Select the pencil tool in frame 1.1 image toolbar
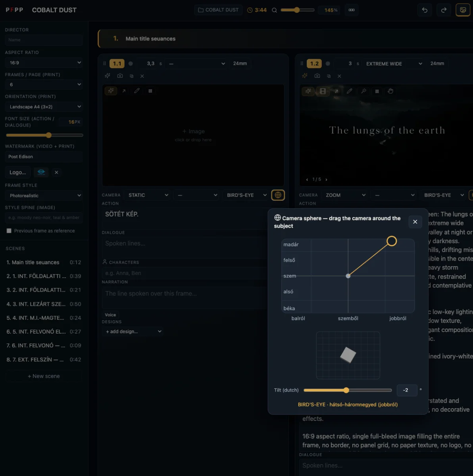The width and height of the screenshot is (473, 476). (137, 91)
